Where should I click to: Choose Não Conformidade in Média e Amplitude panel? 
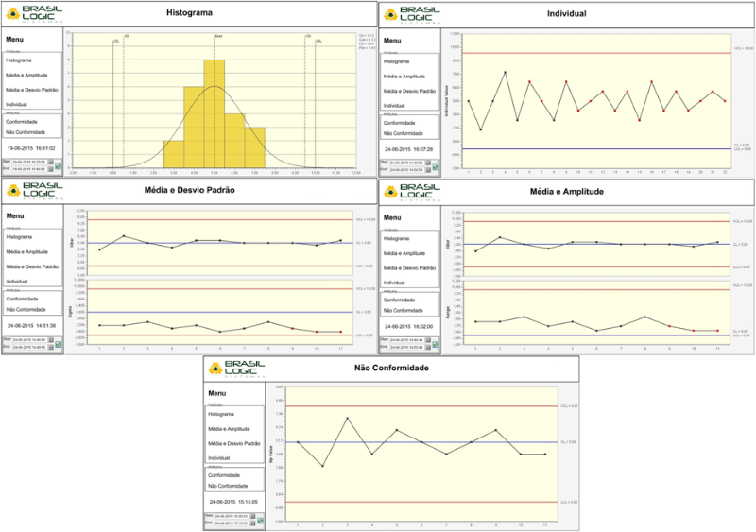[405, 310]
